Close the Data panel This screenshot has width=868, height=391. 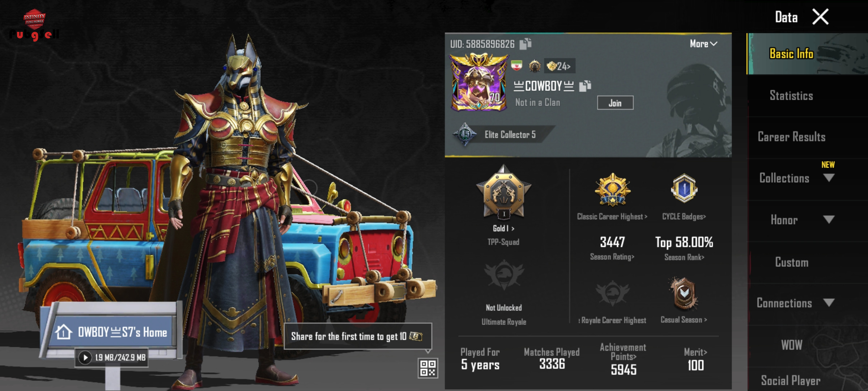820,17
